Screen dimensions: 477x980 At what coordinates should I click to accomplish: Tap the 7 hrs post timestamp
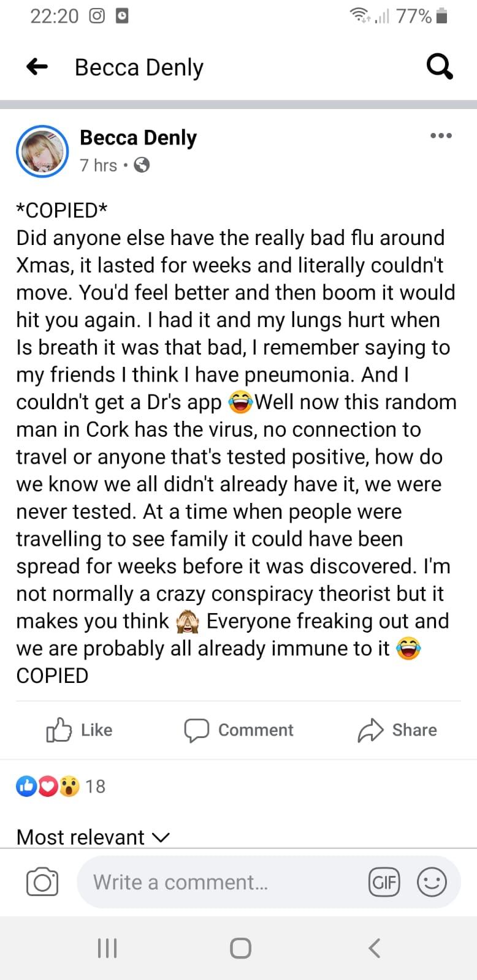(98, 165)
